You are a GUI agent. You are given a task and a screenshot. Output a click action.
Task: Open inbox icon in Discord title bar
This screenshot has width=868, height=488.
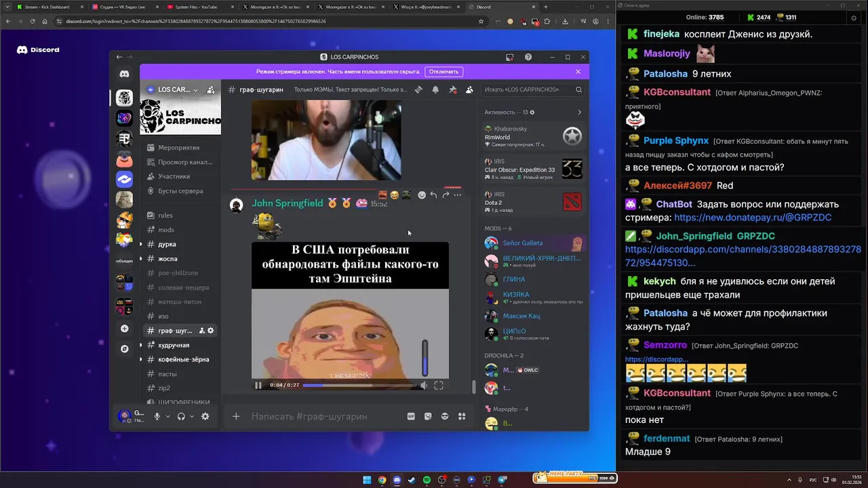(x=510, y=57)
